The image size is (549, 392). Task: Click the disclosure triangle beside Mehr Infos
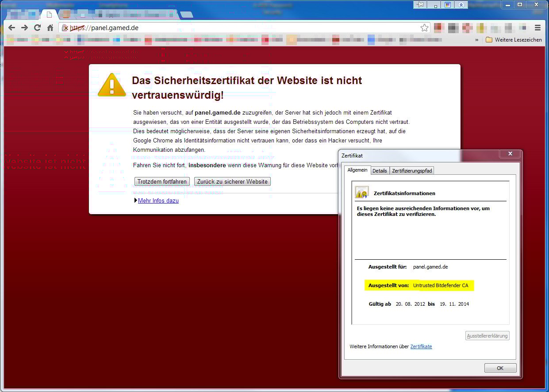tap(135, 200)
